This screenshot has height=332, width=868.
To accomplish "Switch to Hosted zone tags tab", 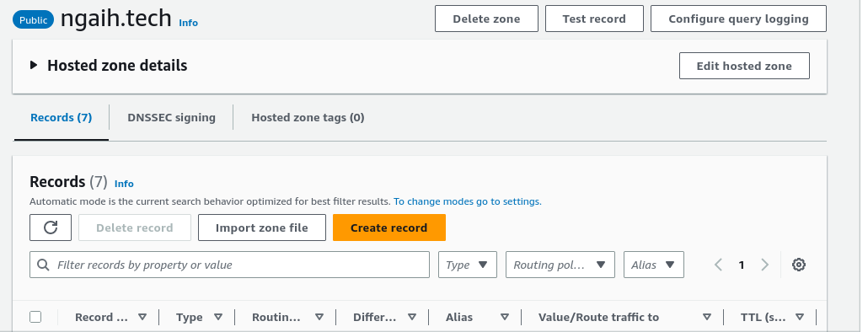I will click(308, 117).
